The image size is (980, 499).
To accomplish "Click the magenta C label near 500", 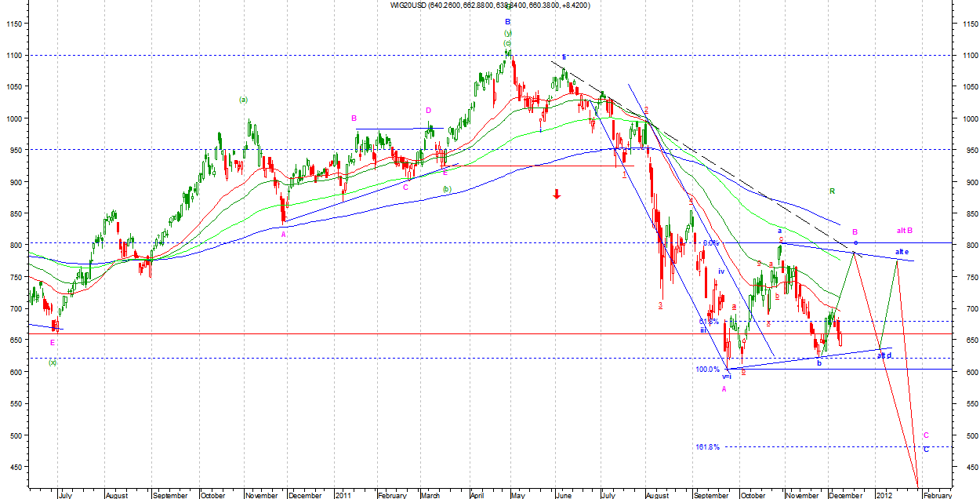I will 926,435.
